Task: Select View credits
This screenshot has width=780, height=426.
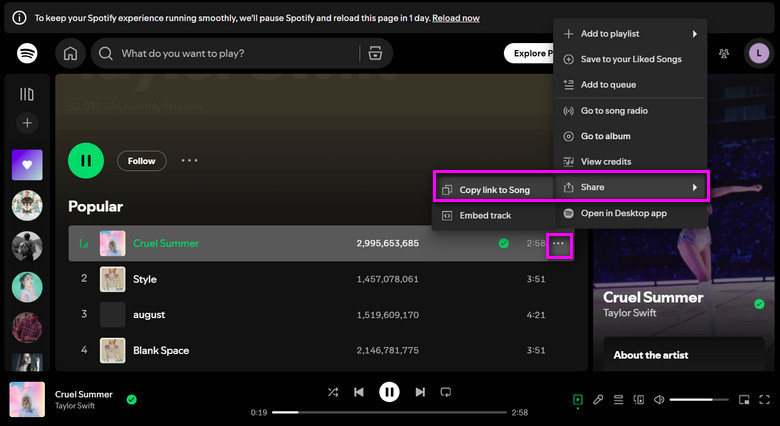Action: [x=630, y=161]
